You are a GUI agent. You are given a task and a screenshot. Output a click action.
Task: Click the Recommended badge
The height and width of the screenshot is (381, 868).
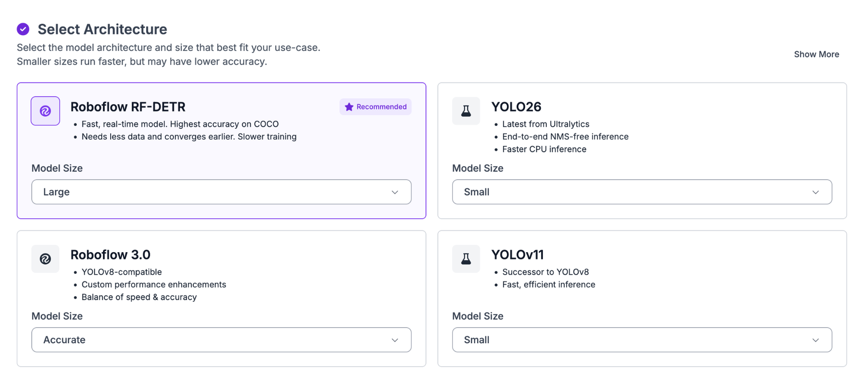click(x=375, y=107)
